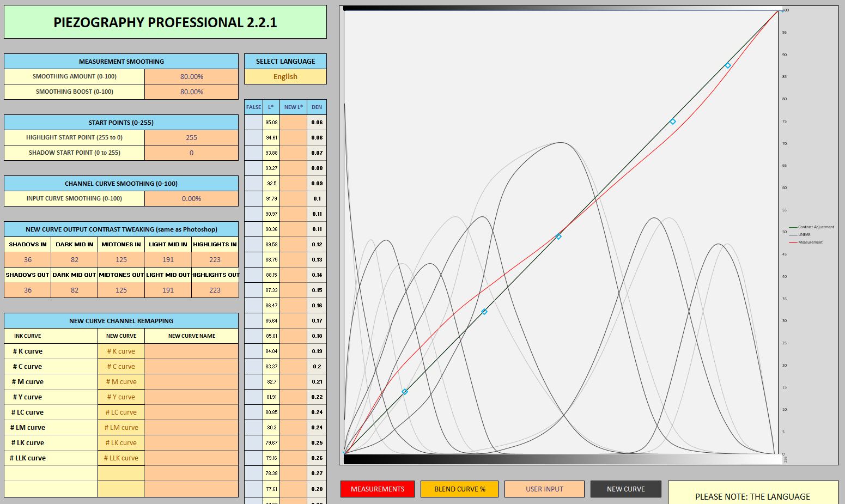Click the NEW L* column header
The width and height of the screenshot is (845, 504).
pos(294,107)
